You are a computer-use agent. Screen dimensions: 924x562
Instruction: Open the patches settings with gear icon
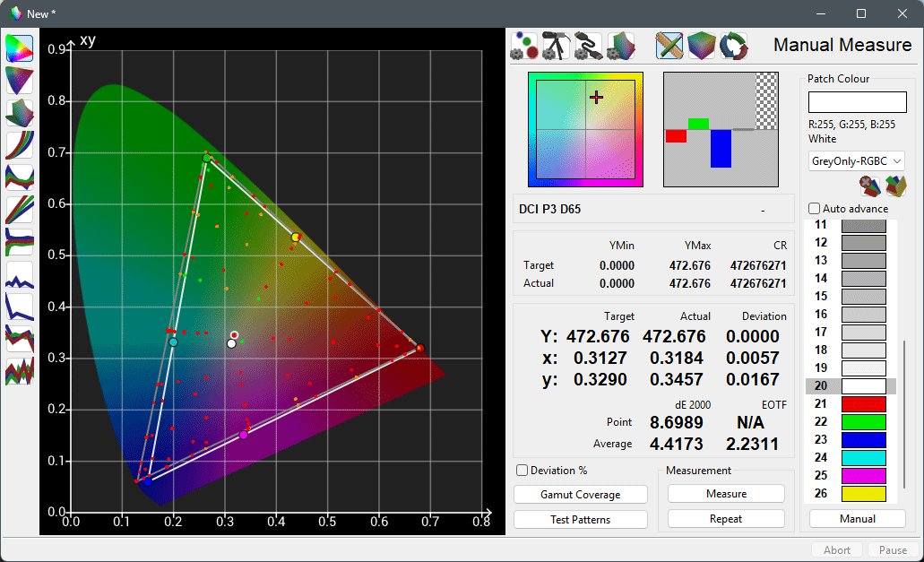tap(525, 46)
